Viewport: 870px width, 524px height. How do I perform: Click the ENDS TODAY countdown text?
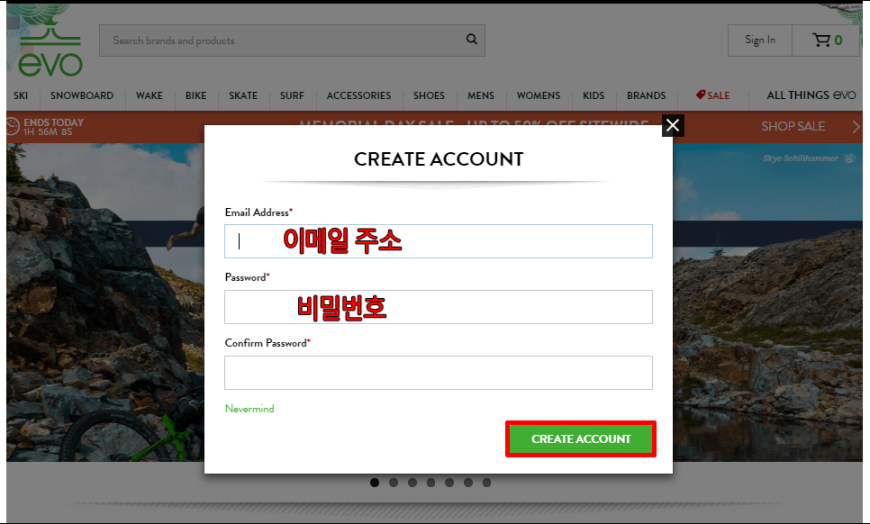pyautogui.click(x=53, y=127)
